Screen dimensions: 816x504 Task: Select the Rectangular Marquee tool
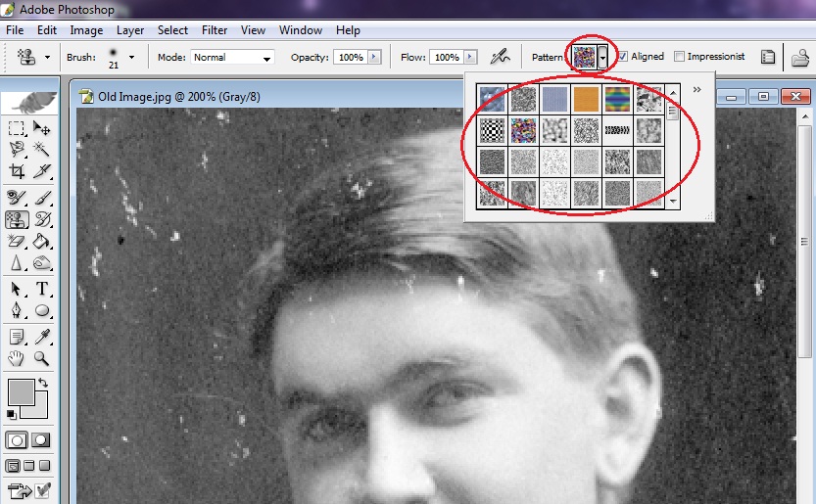tap(16, 128)
